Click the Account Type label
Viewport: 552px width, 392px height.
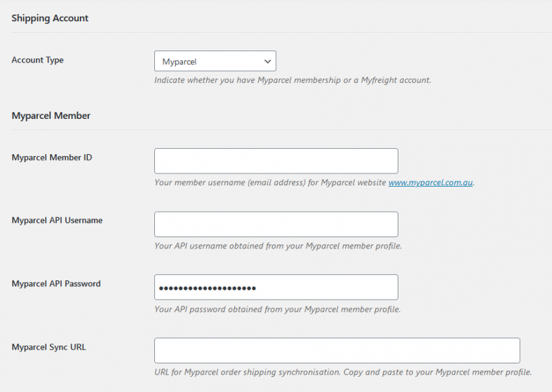click(37, 60)
